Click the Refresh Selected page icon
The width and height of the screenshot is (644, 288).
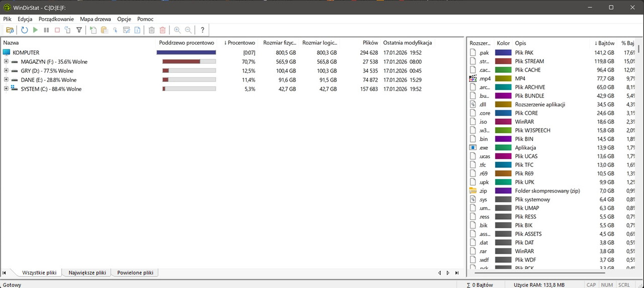(x=67, y=30)
